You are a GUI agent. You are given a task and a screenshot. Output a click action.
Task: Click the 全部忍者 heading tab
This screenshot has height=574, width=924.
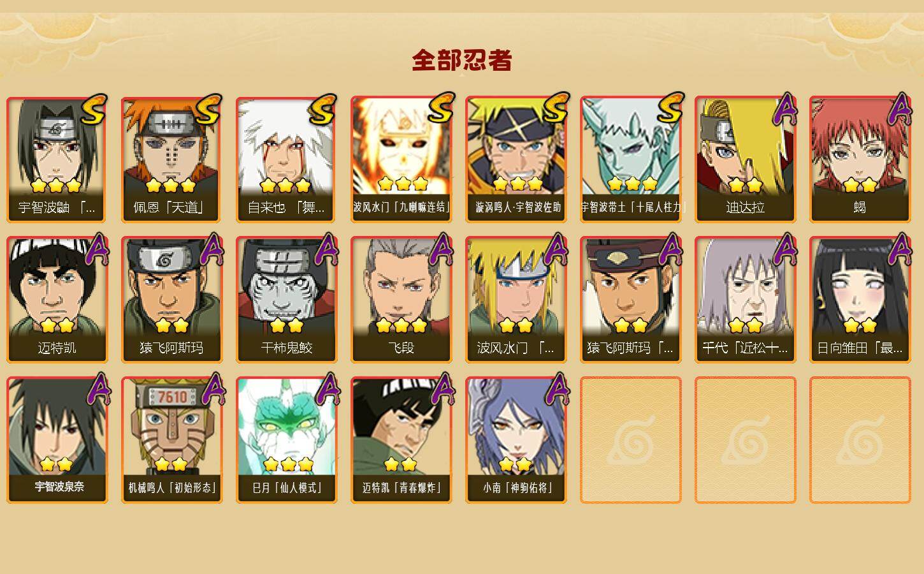(461, 60)
